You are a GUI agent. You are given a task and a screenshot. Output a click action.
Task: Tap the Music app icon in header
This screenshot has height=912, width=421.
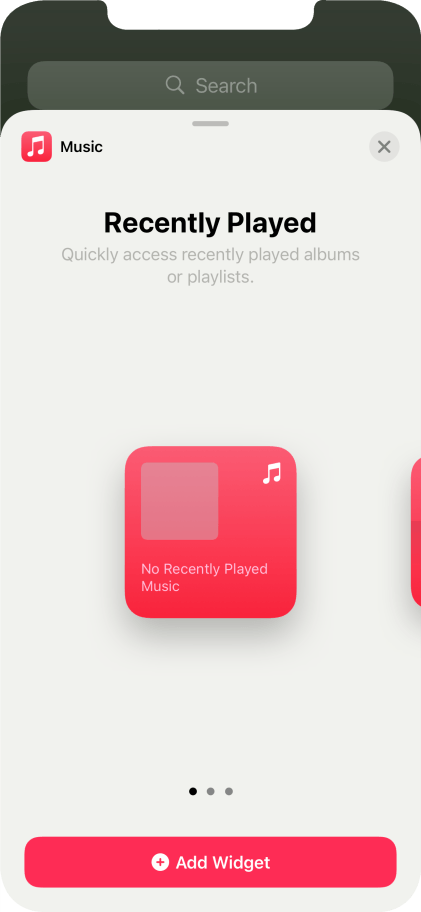(x=37, y=147)
